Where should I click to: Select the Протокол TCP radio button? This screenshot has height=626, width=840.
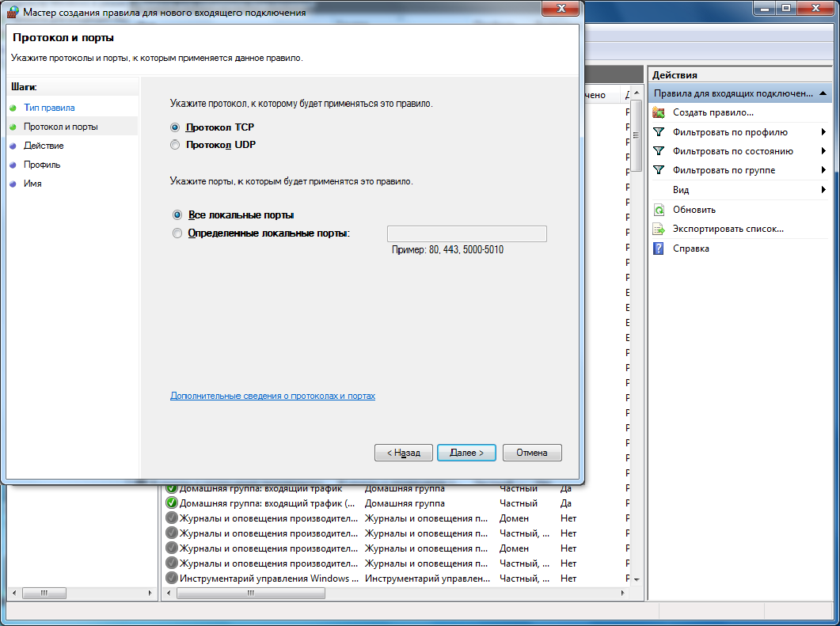point(175,127)
